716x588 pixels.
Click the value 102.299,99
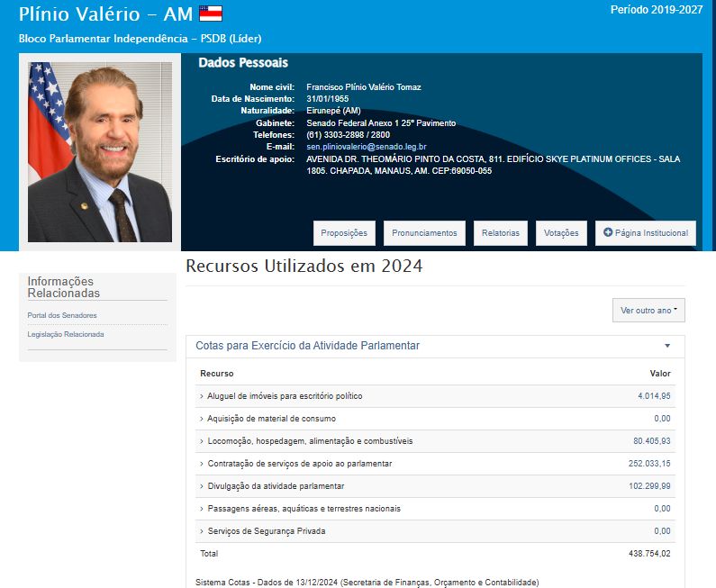[649, 485]
